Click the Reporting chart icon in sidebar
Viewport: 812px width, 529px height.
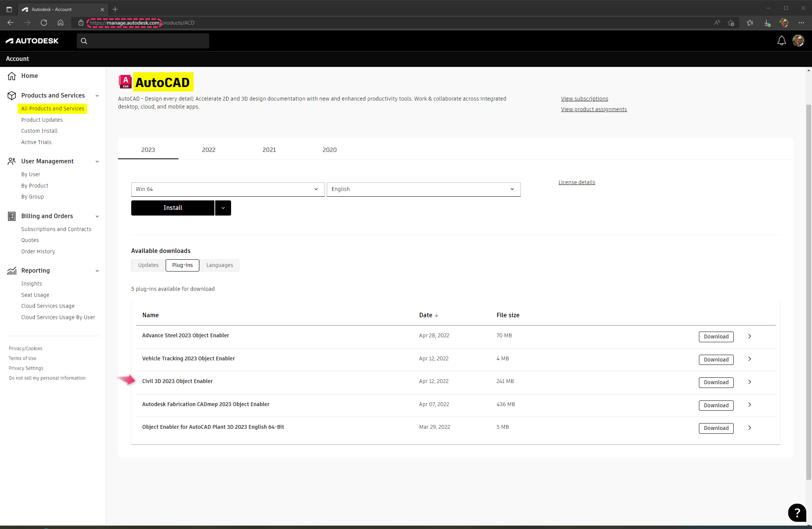coord(12,271)
